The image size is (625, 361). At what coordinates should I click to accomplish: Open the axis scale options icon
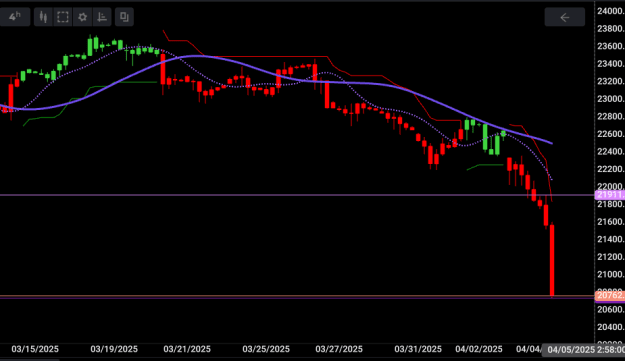tap(102, 17)
